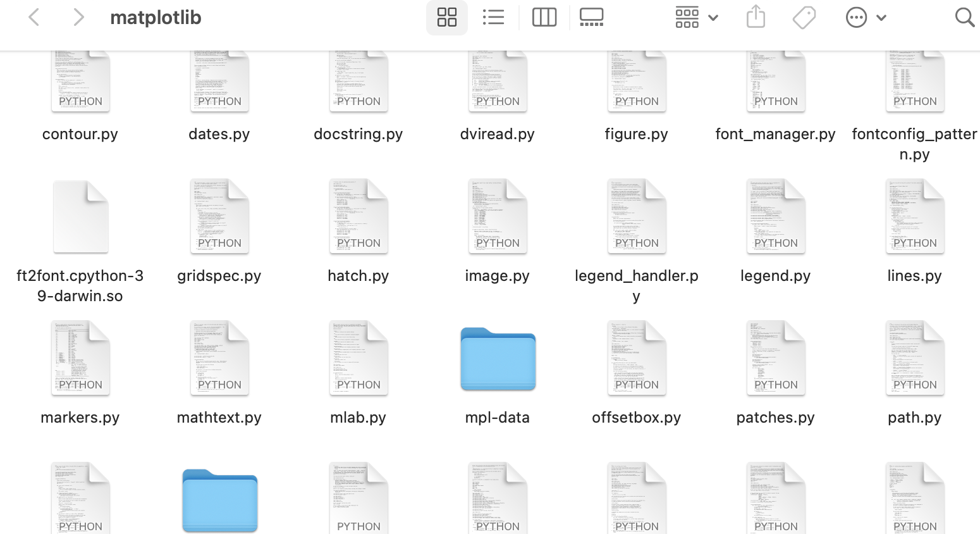
Task: Switch to list view
Action: 493,17
